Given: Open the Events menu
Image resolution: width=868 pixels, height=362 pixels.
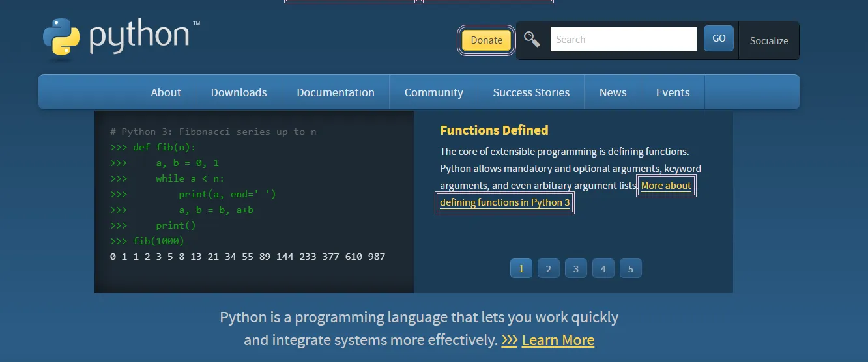Looking at the screenshot, I should (x=673, y=92).
